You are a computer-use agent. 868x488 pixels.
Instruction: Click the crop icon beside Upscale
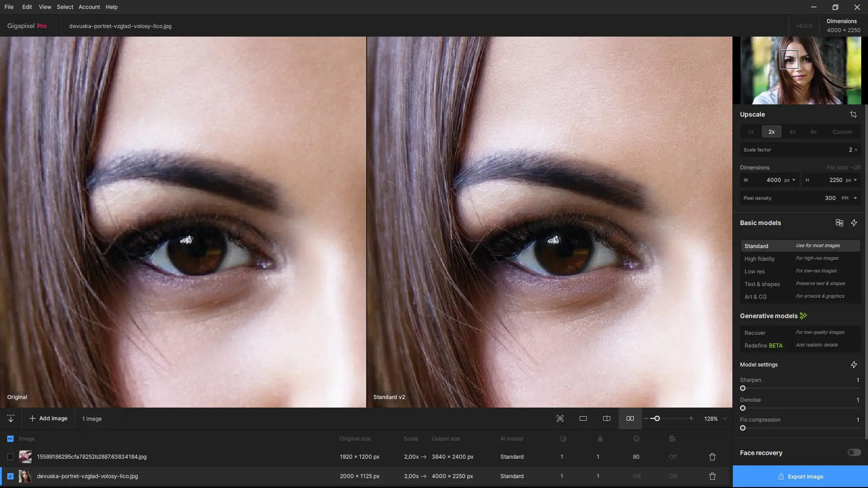[x=853, y=114]
